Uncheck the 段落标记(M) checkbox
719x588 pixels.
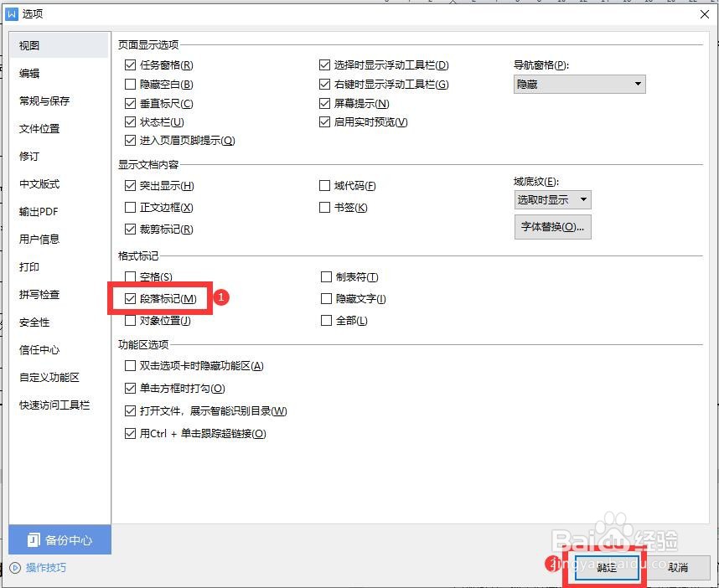tap(130, 299)
